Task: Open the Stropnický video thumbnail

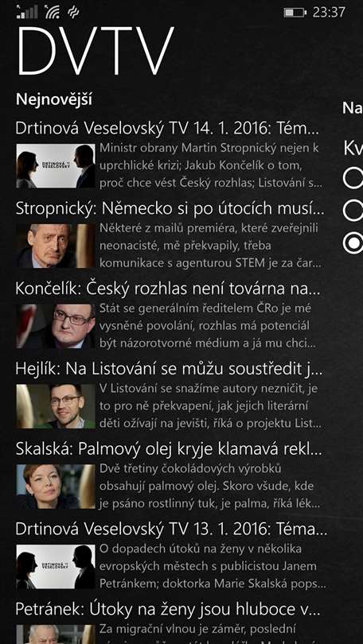Action: coord(56,246)
